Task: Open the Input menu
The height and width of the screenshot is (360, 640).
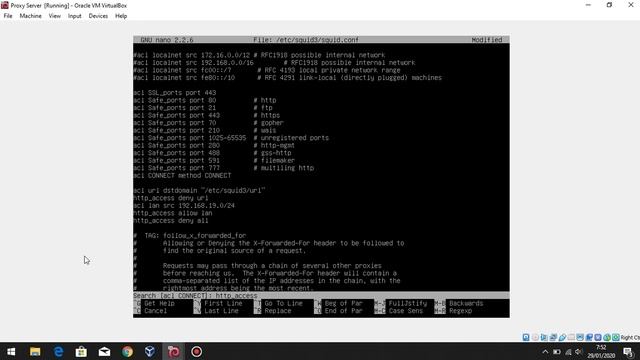Action: (x=75, y=16)
